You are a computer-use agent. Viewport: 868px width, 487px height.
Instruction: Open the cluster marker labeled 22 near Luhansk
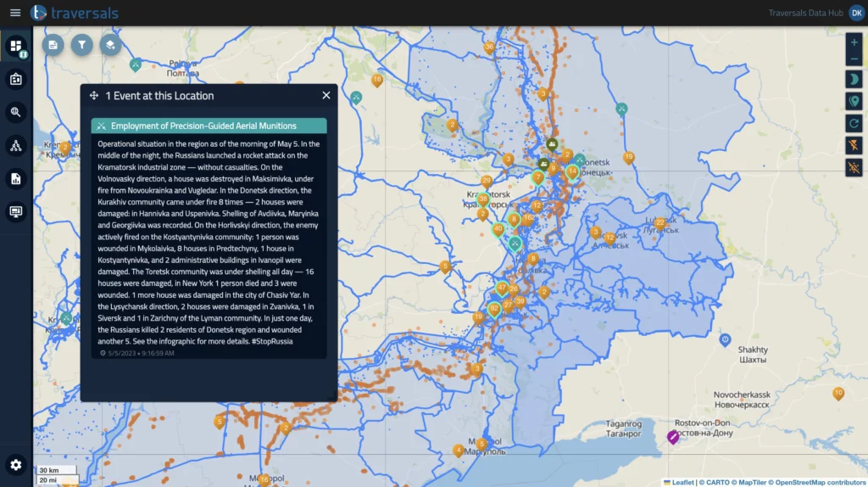pos(659,223)
